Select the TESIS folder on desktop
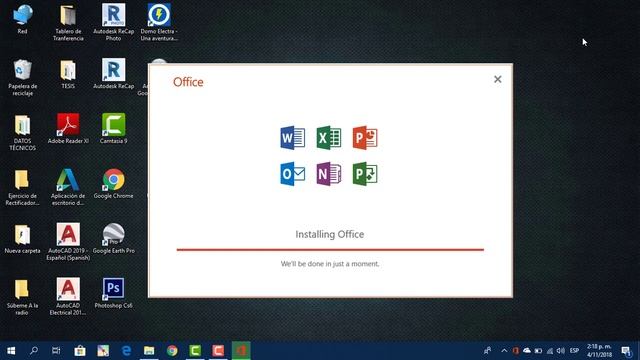The width and height of the screenshot is (640, 360). point(68,74)
